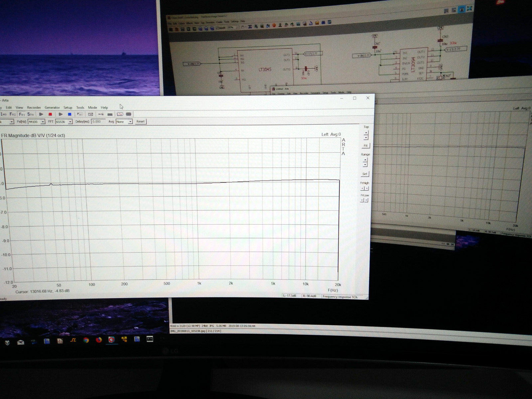Click the FrHigh right arrow

click(x=367, y=188)
